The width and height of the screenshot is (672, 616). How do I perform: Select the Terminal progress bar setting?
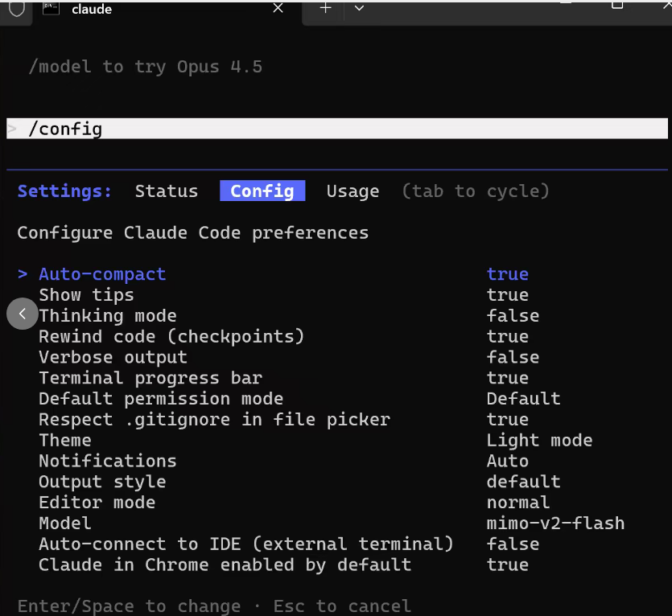[150, 378]
